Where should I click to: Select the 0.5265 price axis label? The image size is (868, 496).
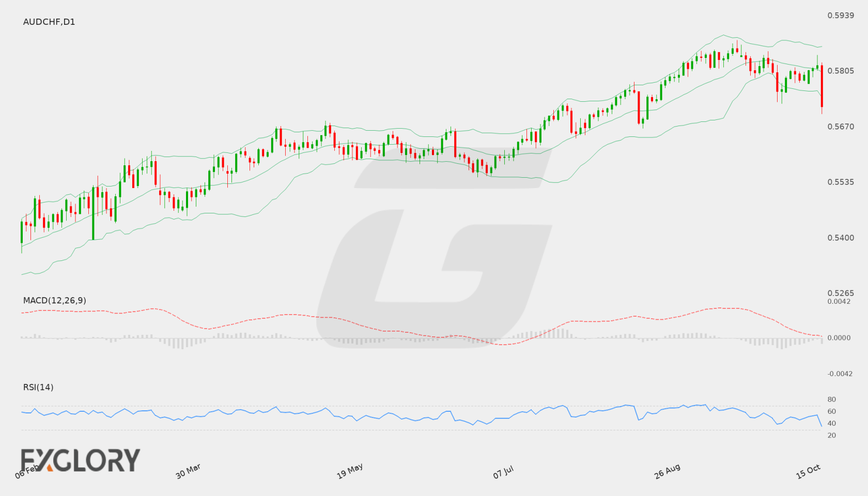(x=841, y=293)
